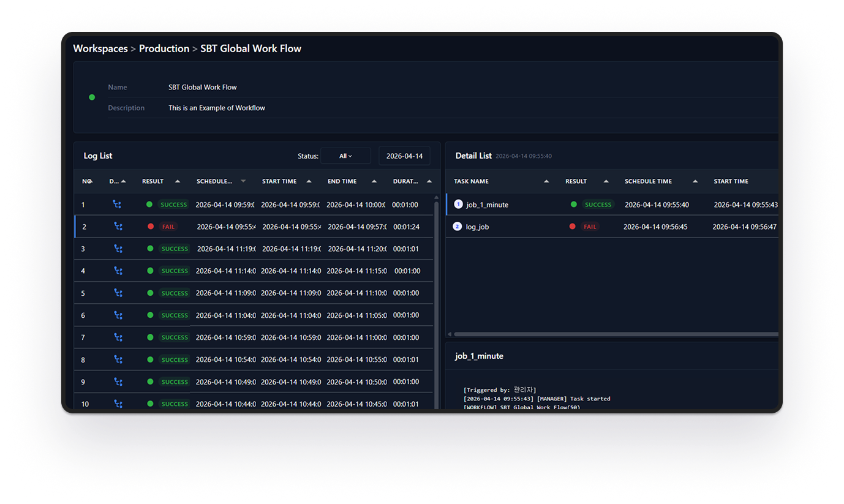844x504 pixels.
Task: Open the workflow diagram icon in log row 6
Action: 118,315
